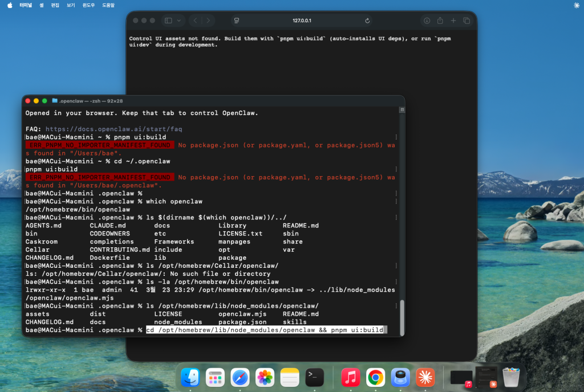Image resolution: width=584 pixels, height=392 pixels.
Task: Open the Music app in Dock
Action: coord(350,377)
